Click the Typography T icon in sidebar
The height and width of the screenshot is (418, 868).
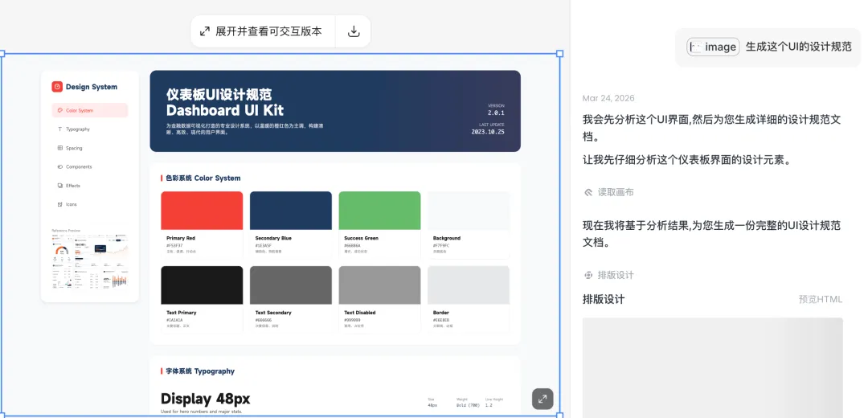pos(59,129)
